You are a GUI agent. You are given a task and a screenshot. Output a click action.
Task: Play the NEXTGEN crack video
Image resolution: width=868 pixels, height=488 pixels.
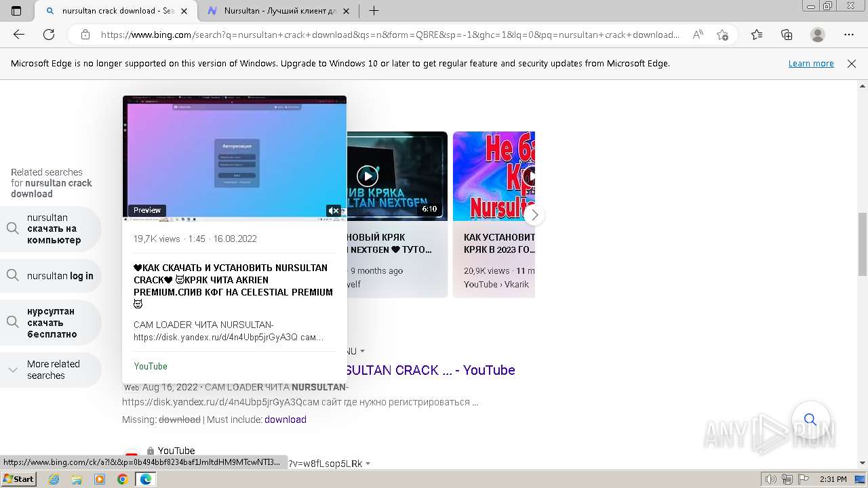pyautogui.click(x=367, y=176)
